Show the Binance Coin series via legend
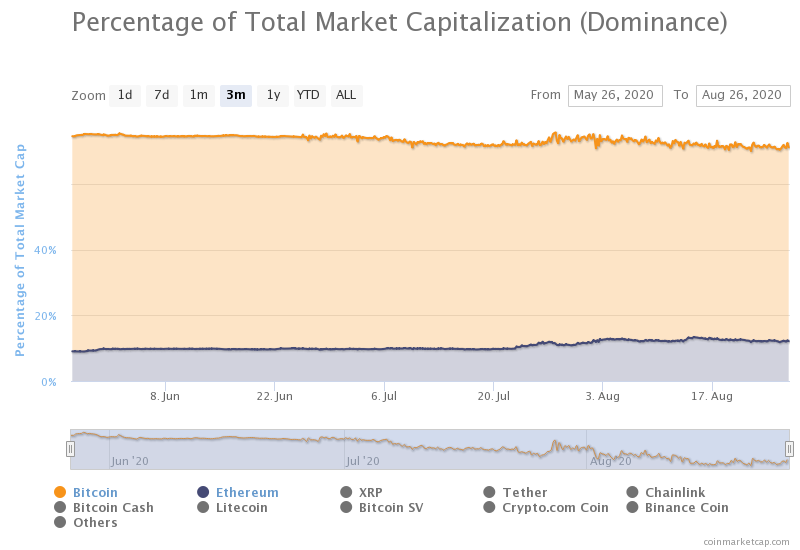Viewport: 800px width, 550px height. 678,508
